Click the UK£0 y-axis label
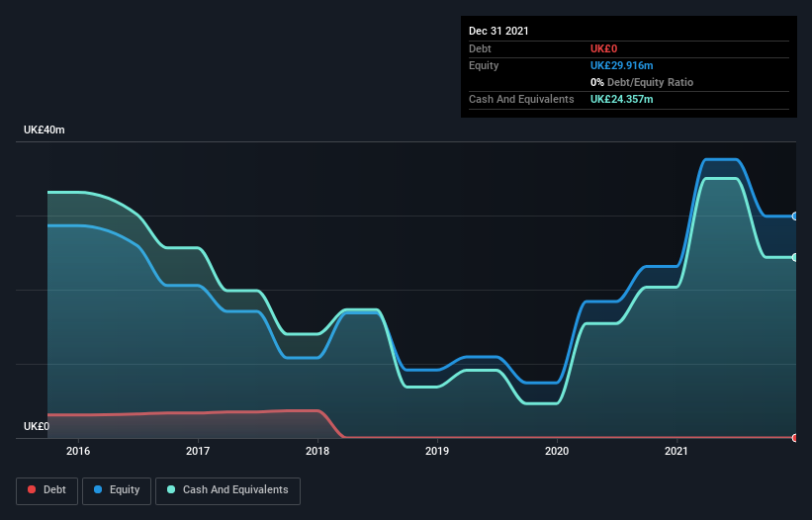 (37, 426)
